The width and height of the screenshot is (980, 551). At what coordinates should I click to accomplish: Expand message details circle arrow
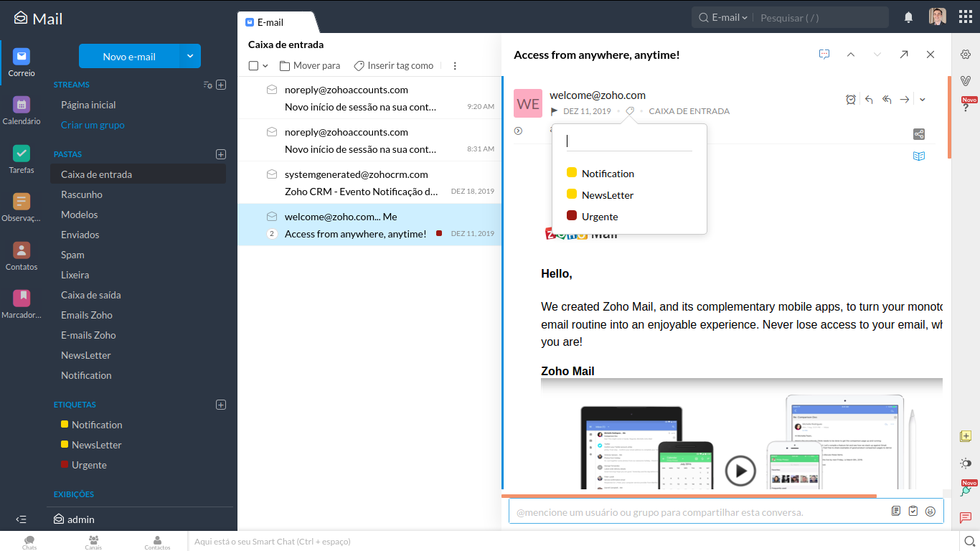click(519, 131)
